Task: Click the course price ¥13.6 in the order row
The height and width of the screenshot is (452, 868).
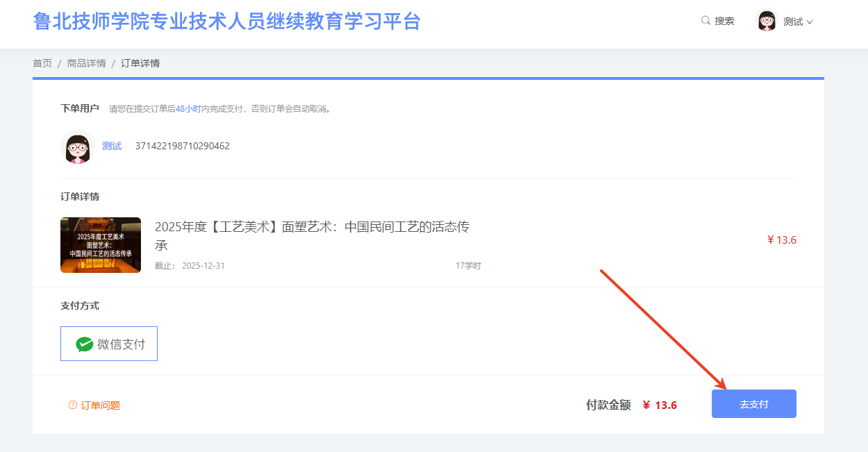Action: (781, 240)
